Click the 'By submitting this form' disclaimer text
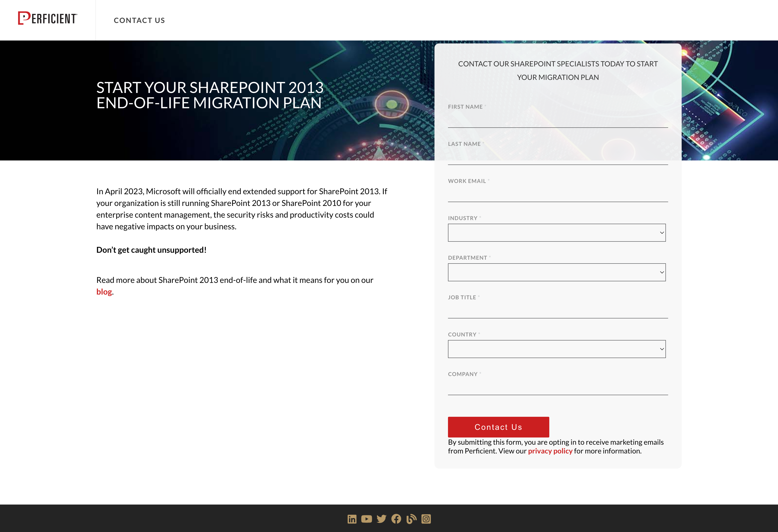 (x=556, y=447)
